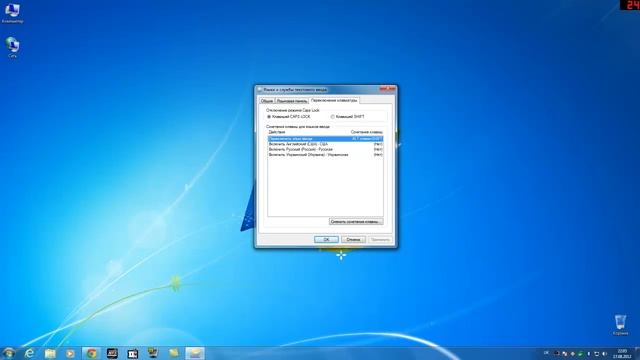Image resolution: width=640 pixels, height=360 pixels.
Task: Click the green round tray icon
Action: 580,353
